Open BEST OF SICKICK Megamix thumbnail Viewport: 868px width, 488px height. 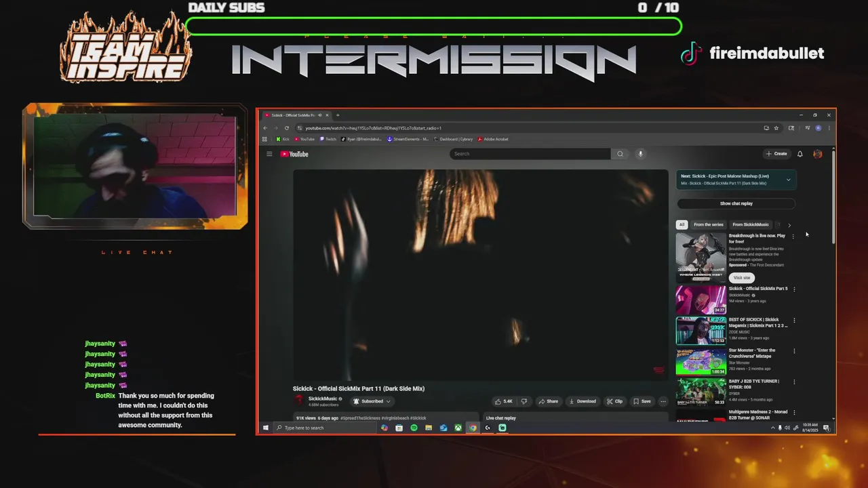click(x=701, y=331)
